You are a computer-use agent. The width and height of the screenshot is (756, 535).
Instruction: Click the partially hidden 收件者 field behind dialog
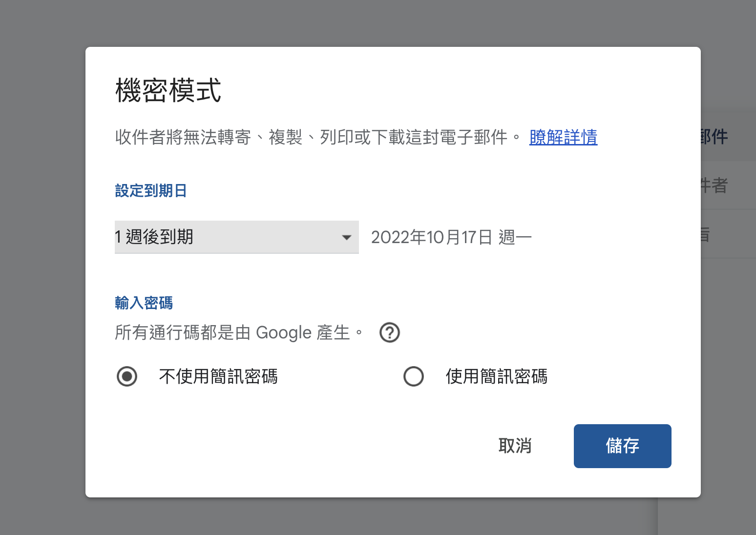click(x=715, y=185)
